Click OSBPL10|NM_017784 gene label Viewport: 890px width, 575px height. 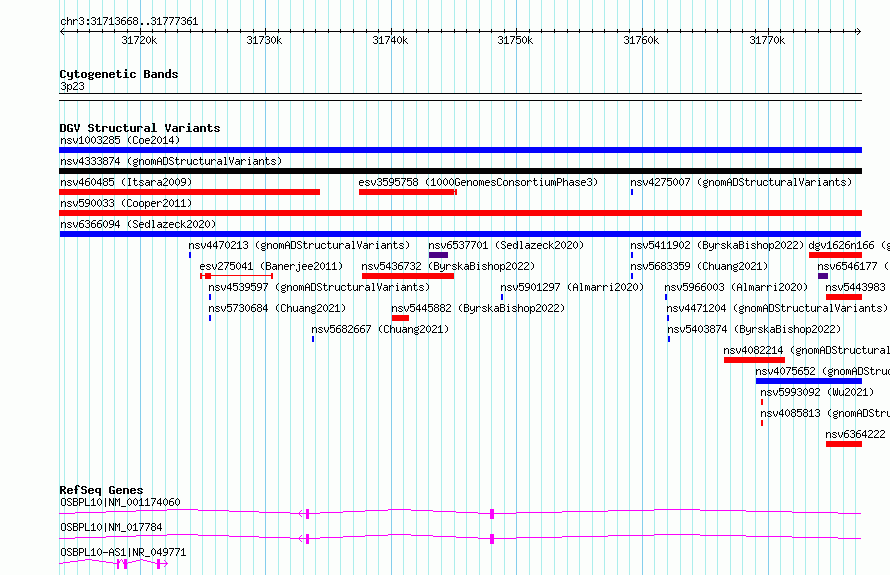[111, 527]
